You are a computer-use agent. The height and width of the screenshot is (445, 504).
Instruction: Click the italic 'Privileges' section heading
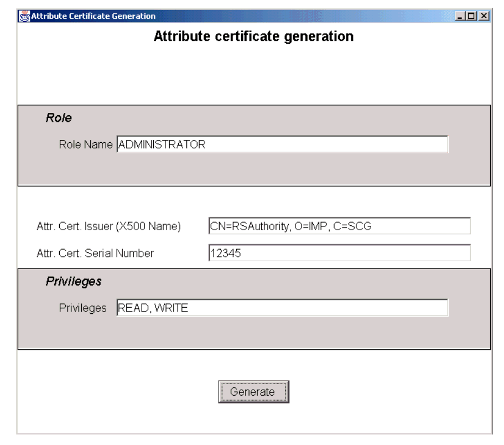tap(73, 281)
